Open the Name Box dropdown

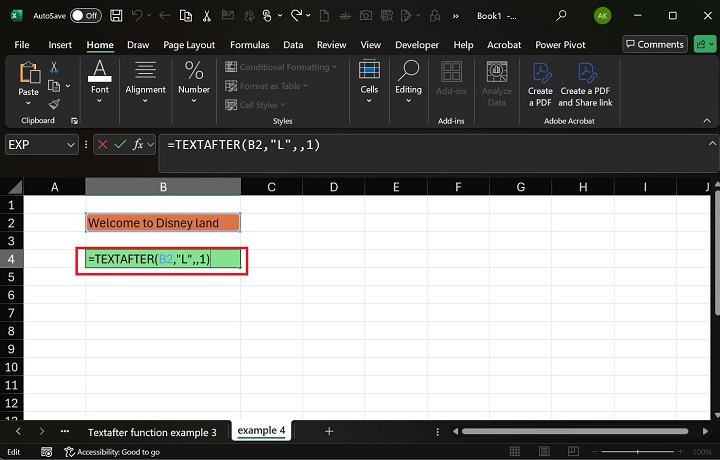pyautogui.click(x=70, y=145)
